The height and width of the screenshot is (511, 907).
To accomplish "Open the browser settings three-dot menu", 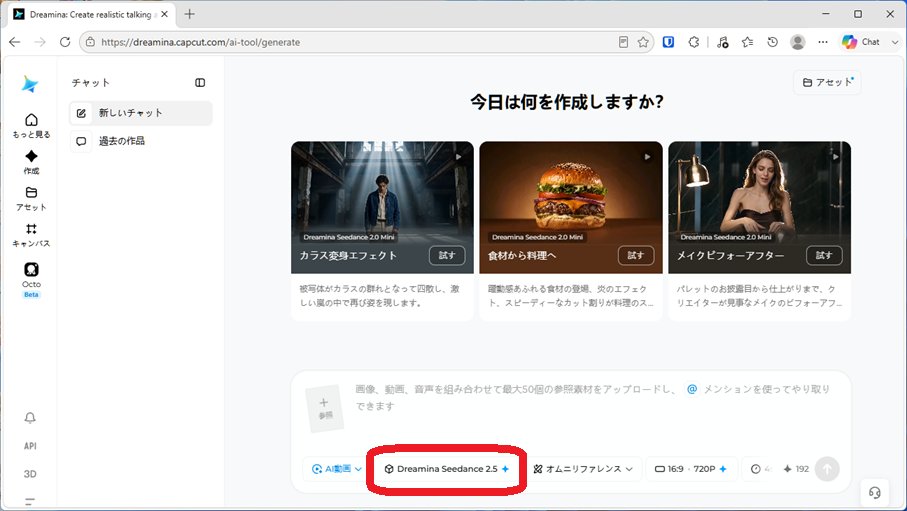I will click(823, 42).
